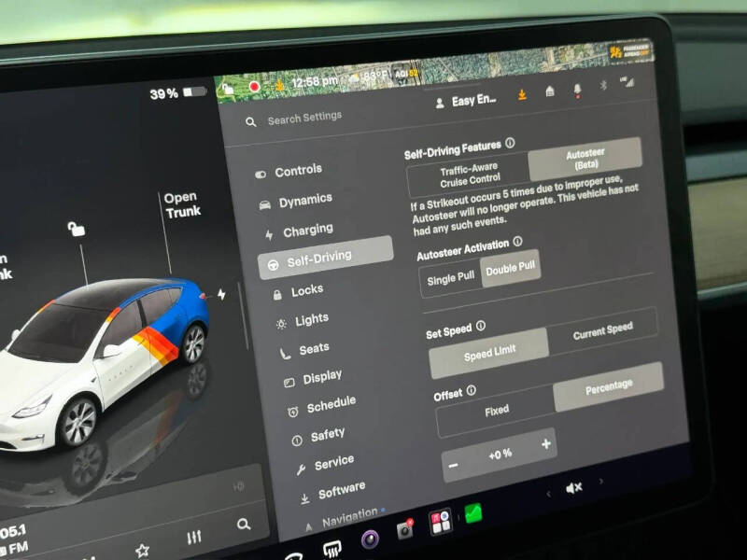Show info for Self-Driving Features
The image size is (747, 560).
point(510,143)
